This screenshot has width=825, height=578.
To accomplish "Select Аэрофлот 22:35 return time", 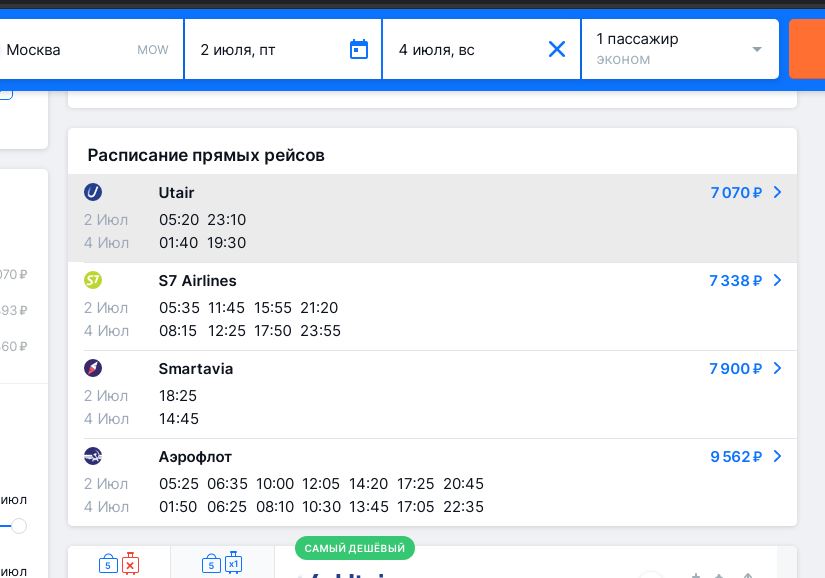I will coord(464,506).
